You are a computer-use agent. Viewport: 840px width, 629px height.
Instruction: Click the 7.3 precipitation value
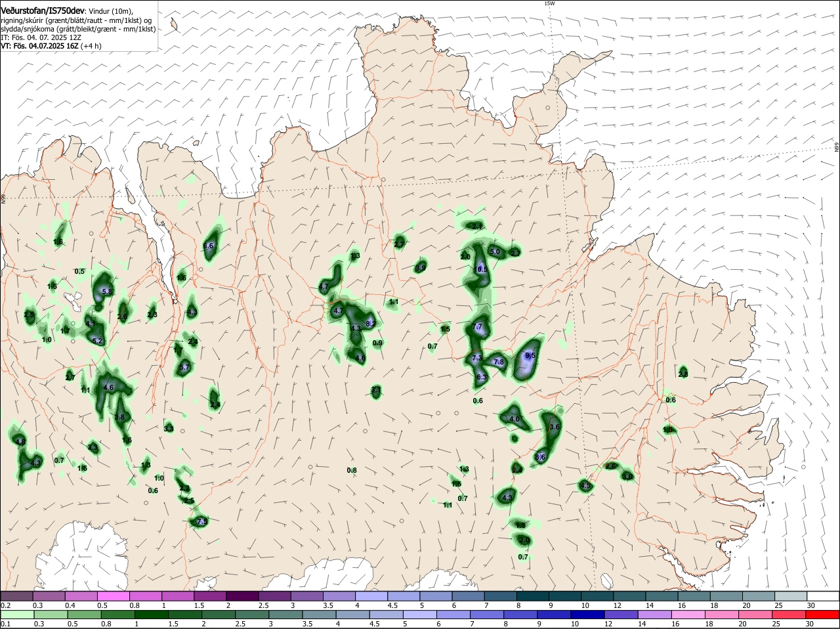coord(477,358)
